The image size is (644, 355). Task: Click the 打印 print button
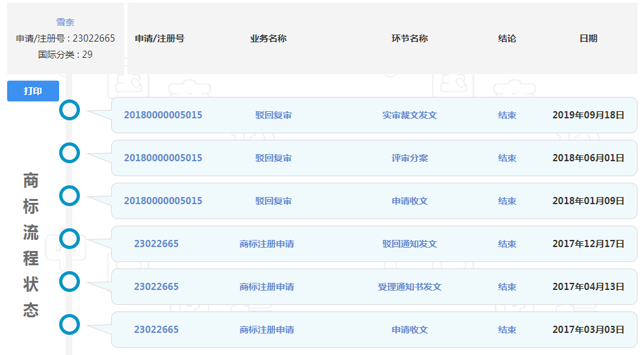[33, 91]
